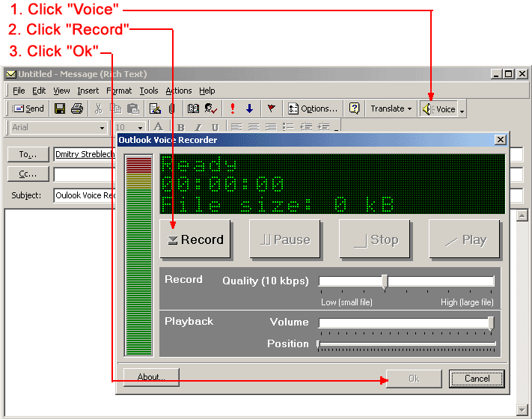Click the signature icon in the toolbar

click(155, 108)
